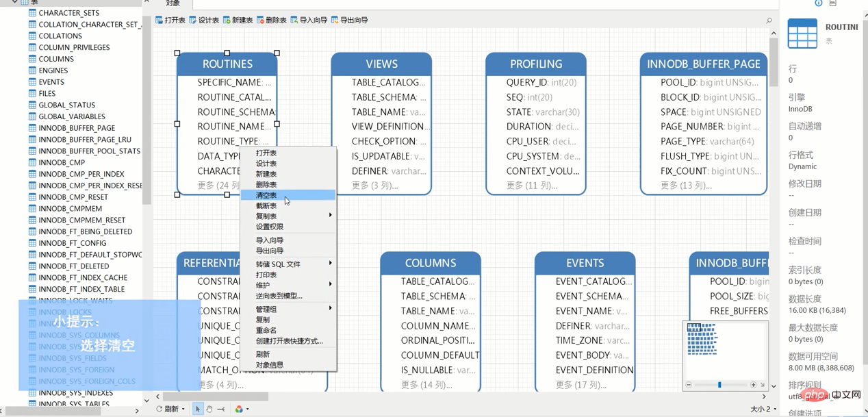Image resolution: width=868 pixels, height=417 pixels.
Task: Click 'More (11 columns)' link in the PROFILING table
Action: (532, 186)
